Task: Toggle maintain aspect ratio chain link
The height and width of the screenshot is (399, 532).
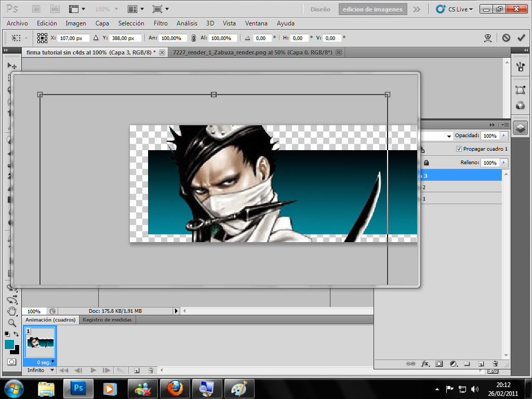Action: coord(193,38)
